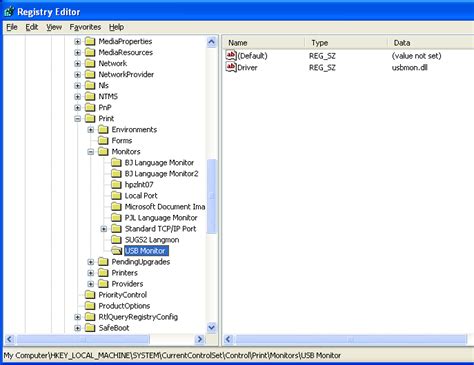Click the MediaProperties folder icon
The height and width of the screenshot is (365, 474).
(90, 41)
